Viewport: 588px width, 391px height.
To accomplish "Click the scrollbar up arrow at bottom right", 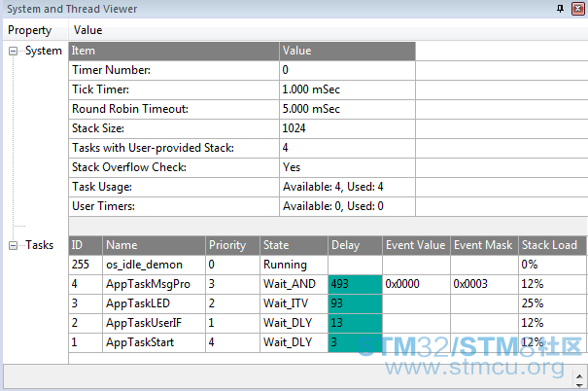I will (x=579, y=376).
